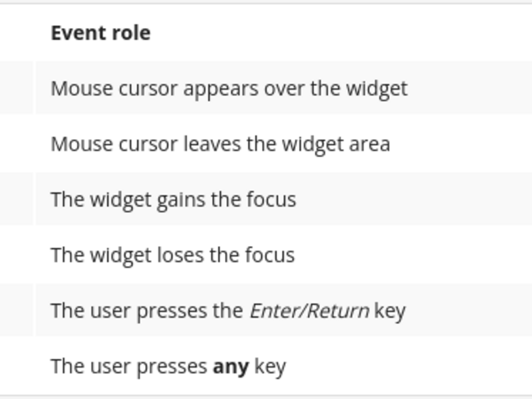
Task: Click 'The widget gains the focus' row
Action: 284,199
